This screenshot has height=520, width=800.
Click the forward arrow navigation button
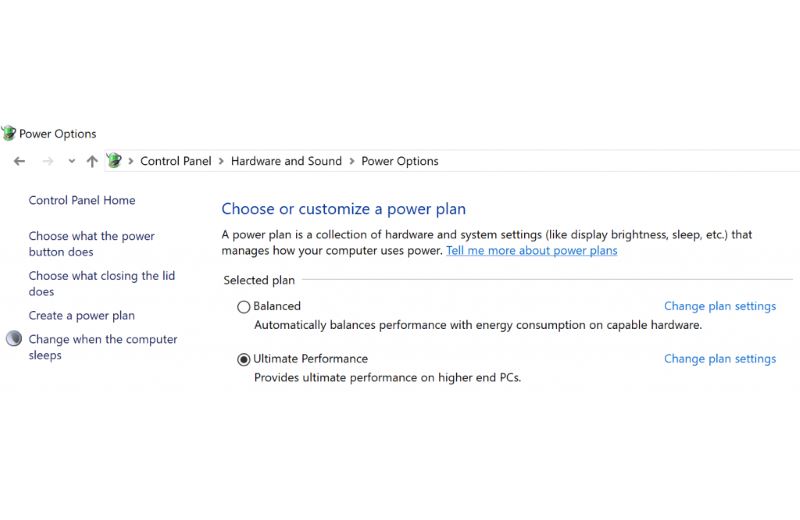[x=47, y=161]
